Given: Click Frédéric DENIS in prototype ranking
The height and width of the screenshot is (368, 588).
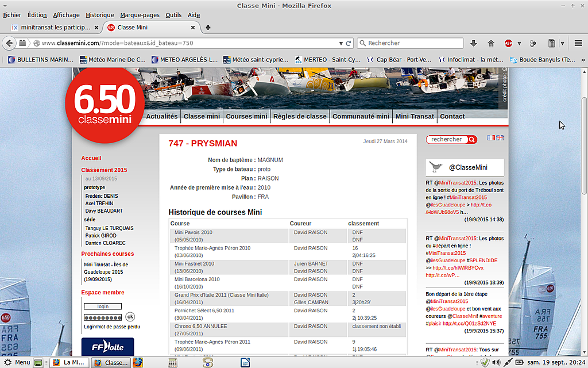Looking at the screenshot, I should pos(102,196).
